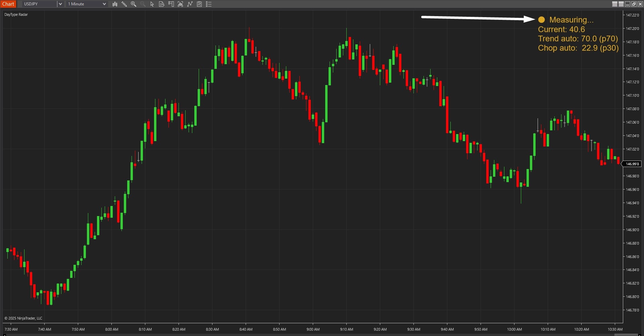This screenshot has width=644, height=336.
Task: Click the Zoom In magnifier icon
Action: pyautogui.click(x=133, y=4)
